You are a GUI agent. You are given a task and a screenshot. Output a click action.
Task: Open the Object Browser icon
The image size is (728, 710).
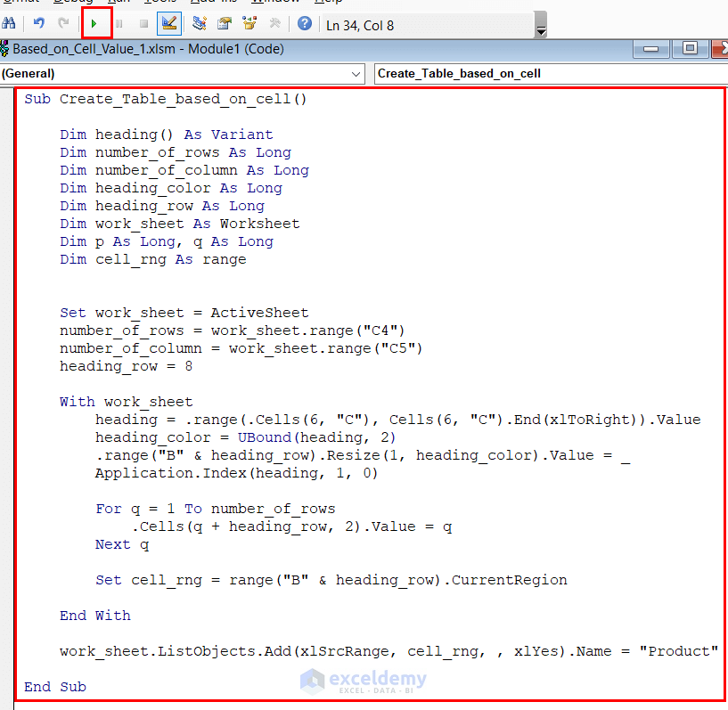click(249, 23)
